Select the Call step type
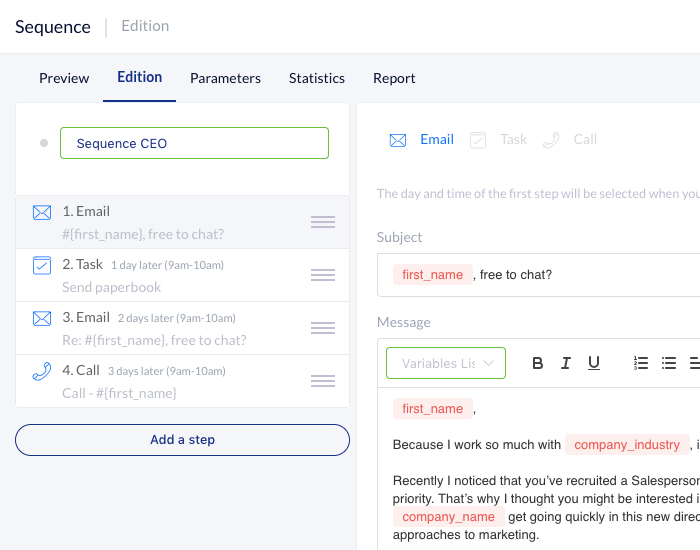700x550 pixels. (x=570, y=140)
